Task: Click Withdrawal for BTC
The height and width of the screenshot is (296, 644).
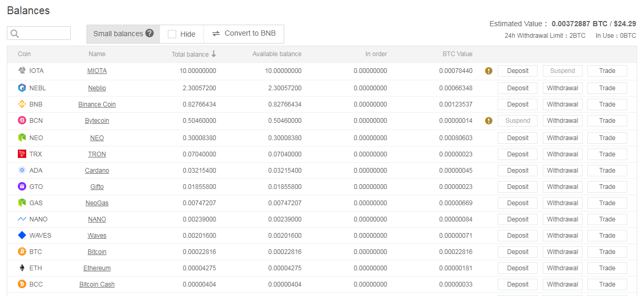Action: pos(563,252)
